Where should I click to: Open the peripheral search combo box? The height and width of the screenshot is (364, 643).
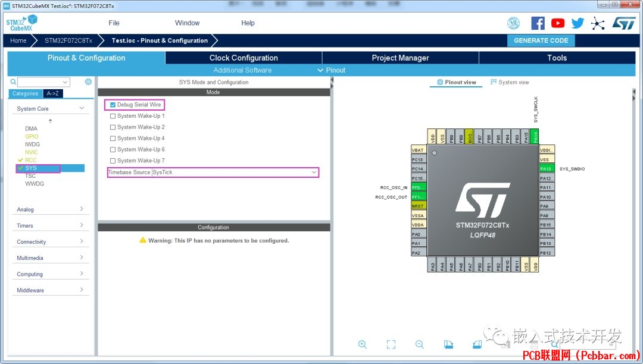click(x=43, y=82)
